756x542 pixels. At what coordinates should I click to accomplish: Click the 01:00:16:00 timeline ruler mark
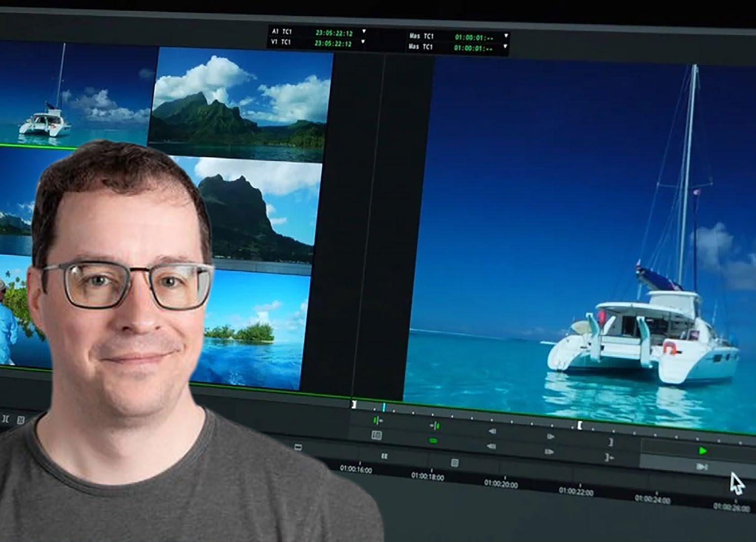pos(356,469)
